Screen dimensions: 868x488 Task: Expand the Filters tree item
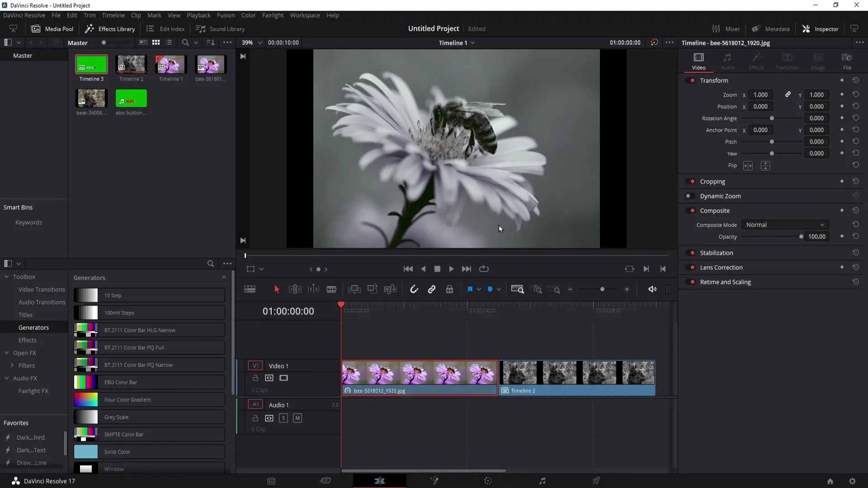[x=12, y=366]
